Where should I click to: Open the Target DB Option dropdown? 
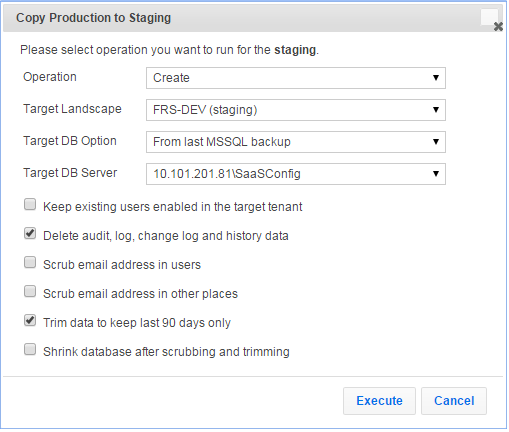click(296, 142)
